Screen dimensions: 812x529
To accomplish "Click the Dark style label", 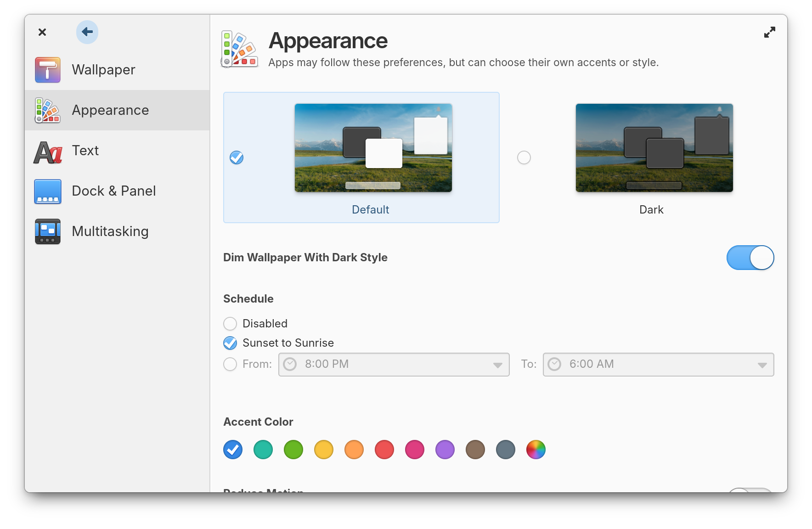I will (651, 210).
